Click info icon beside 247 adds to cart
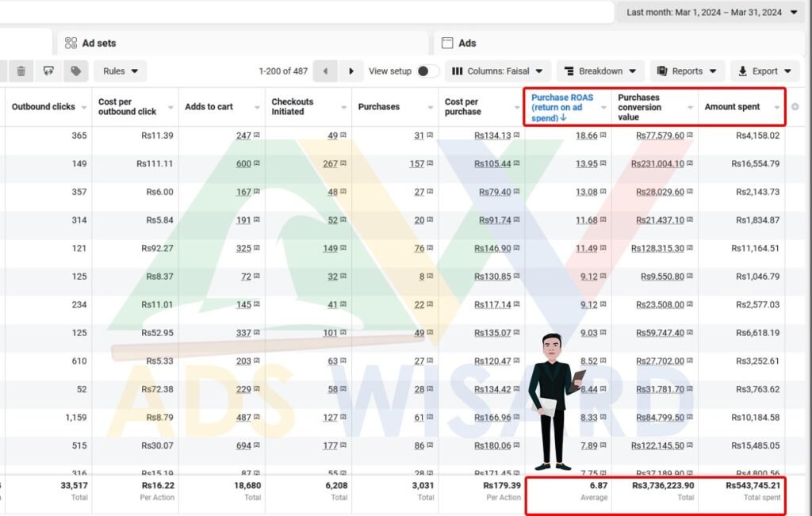This screenshot has height=516, width=812. tap(256, 135)
